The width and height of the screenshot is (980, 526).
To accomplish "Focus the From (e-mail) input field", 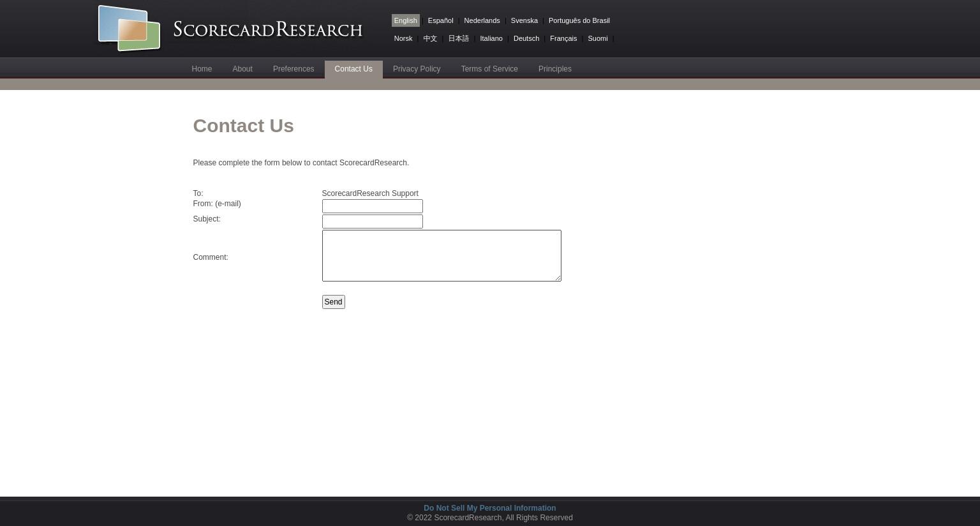I will click(x=373, y=206).
